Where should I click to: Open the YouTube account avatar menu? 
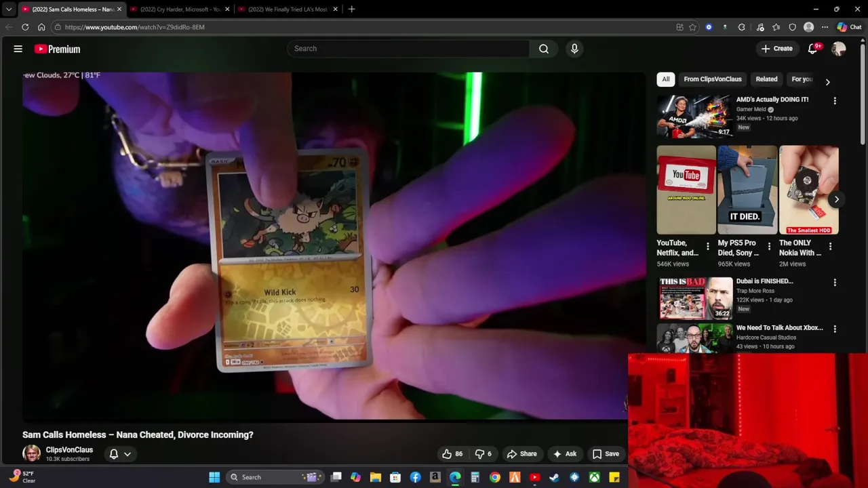pos(839,49)
